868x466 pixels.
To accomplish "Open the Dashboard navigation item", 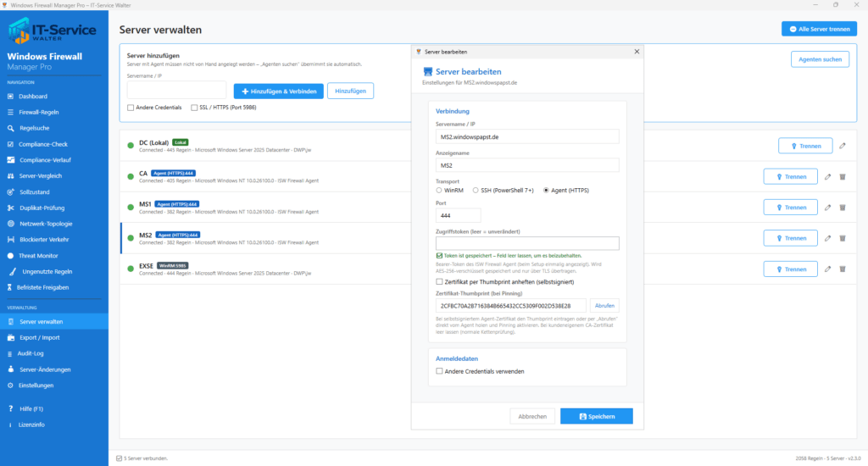I will tap(33, 97).
